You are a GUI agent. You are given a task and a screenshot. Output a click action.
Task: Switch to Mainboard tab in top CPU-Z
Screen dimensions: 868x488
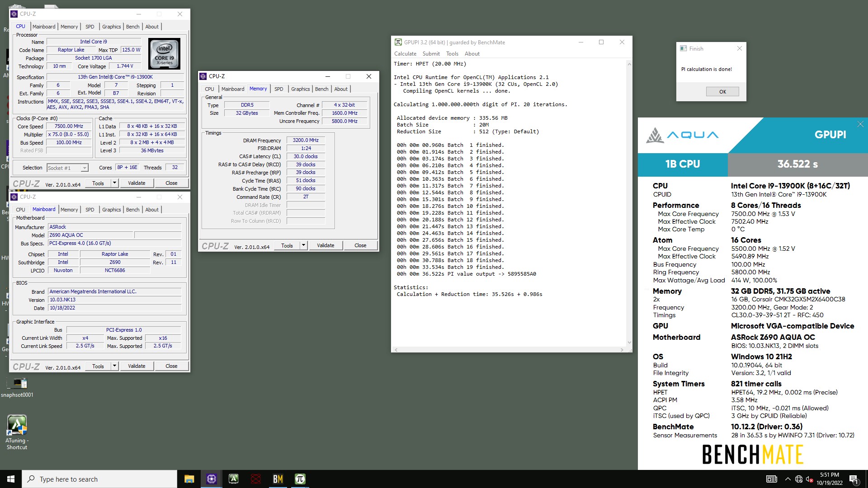tap(44, 27)
